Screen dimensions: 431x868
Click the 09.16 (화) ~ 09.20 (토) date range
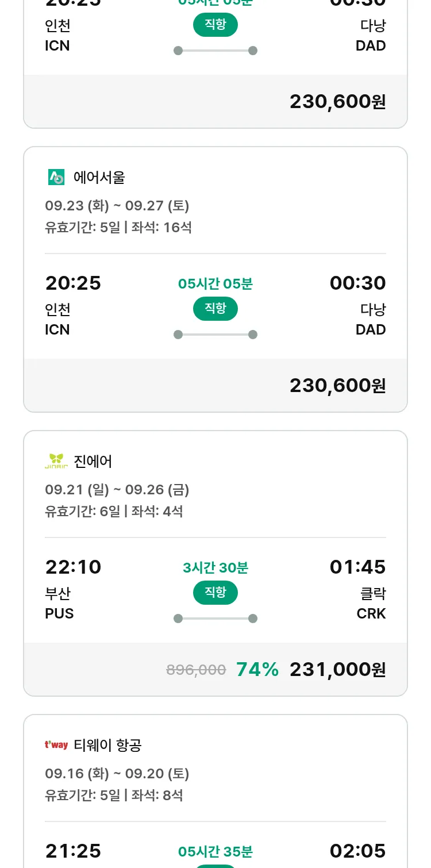pyautogui.click(x=117, y=774)
